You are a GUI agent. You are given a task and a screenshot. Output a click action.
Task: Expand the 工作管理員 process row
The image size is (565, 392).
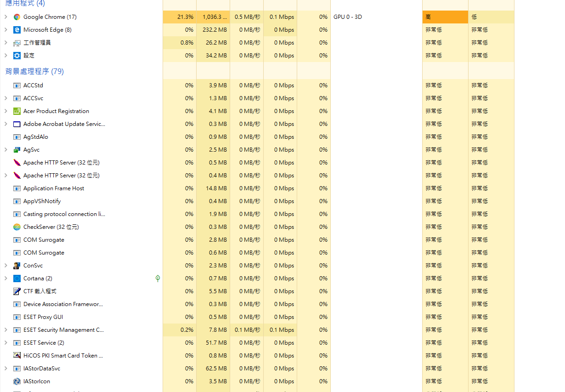6,43
